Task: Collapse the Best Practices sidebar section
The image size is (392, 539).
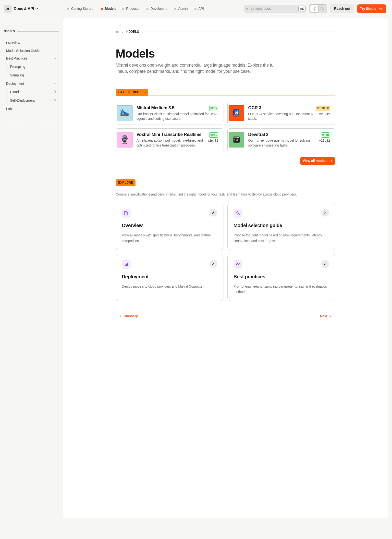Action: click(x=55, y=59)
